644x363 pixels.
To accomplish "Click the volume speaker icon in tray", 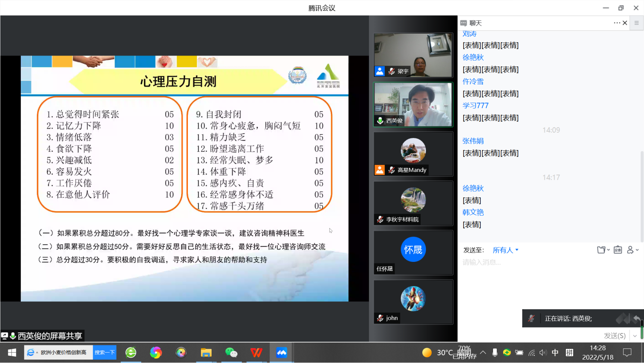I will point(543,353).
